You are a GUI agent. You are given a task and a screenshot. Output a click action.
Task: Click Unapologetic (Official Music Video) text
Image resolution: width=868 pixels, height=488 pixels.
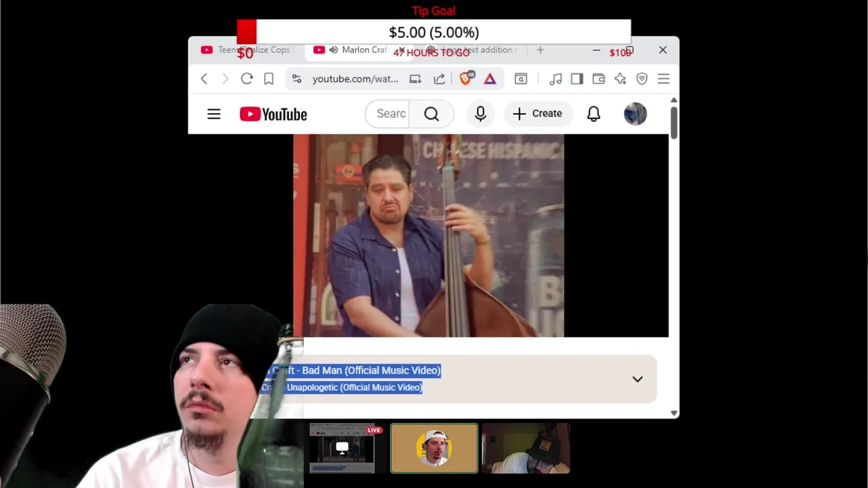point(354,387)
